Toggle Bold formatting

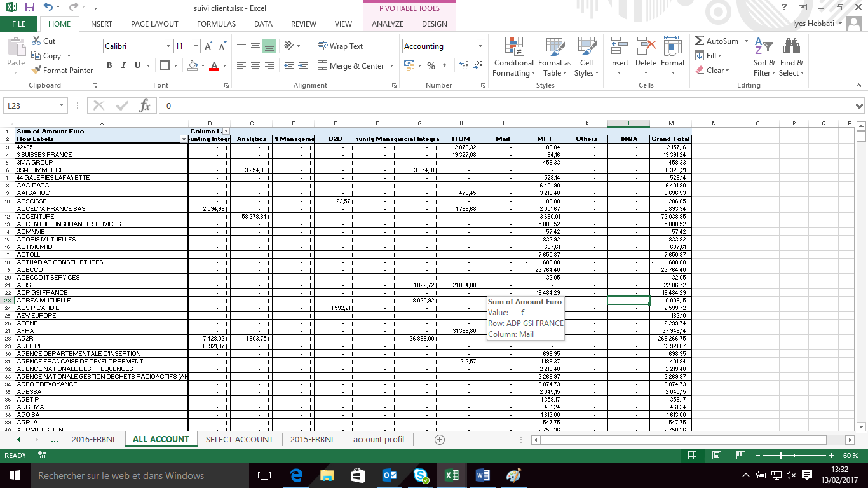click(x=109, y=65)
